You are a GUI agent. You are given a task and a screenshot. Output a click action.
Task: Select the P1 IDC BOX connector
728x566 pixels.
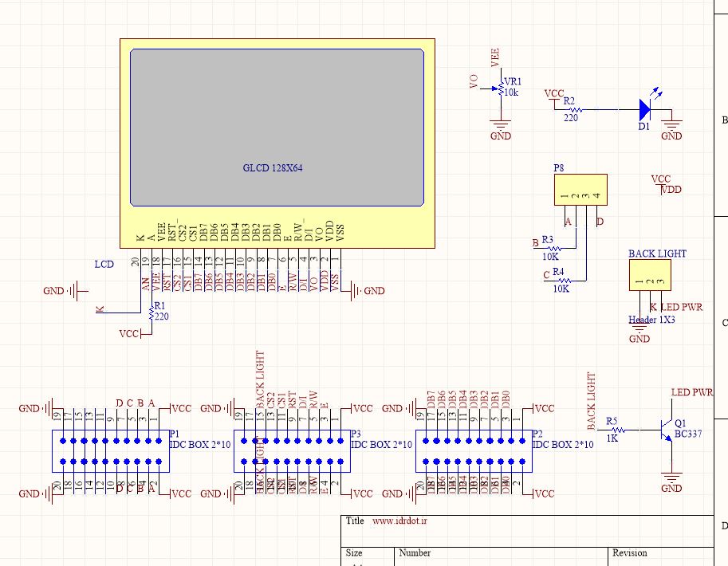(x=110, y=450)
